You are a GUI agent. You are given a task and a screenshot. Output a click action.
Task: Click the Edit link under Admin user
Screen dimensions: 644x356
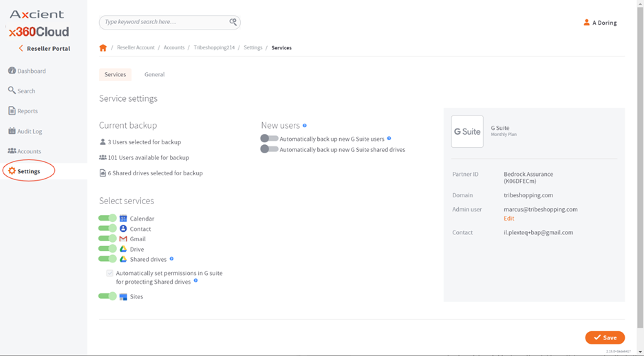pos(508,219)
